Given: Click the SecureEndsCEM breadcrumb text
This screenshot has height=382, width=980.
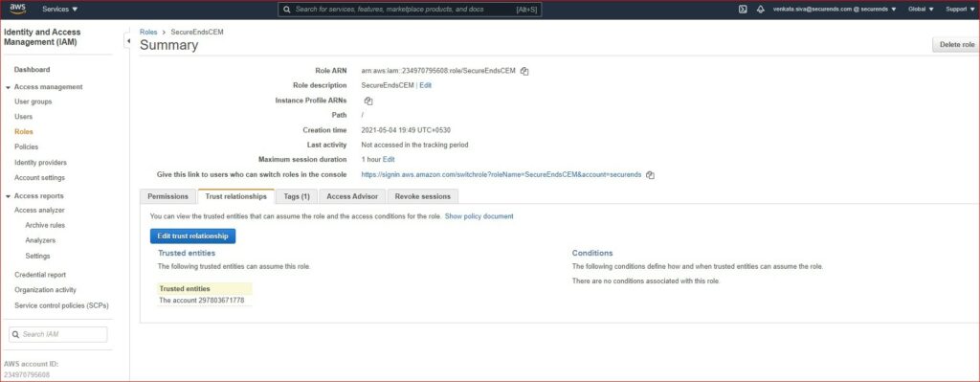Looking at the screenshot, I should coord(197,32).
